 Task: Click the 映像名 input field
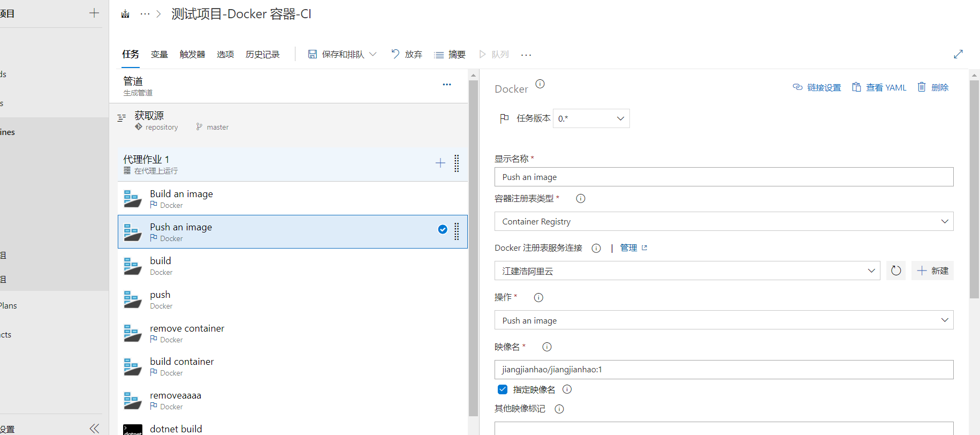tap(724, 370)
